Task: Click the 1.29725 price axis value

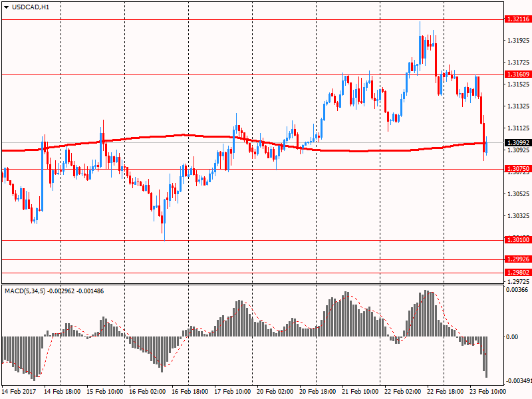Action: coord(519,281)
